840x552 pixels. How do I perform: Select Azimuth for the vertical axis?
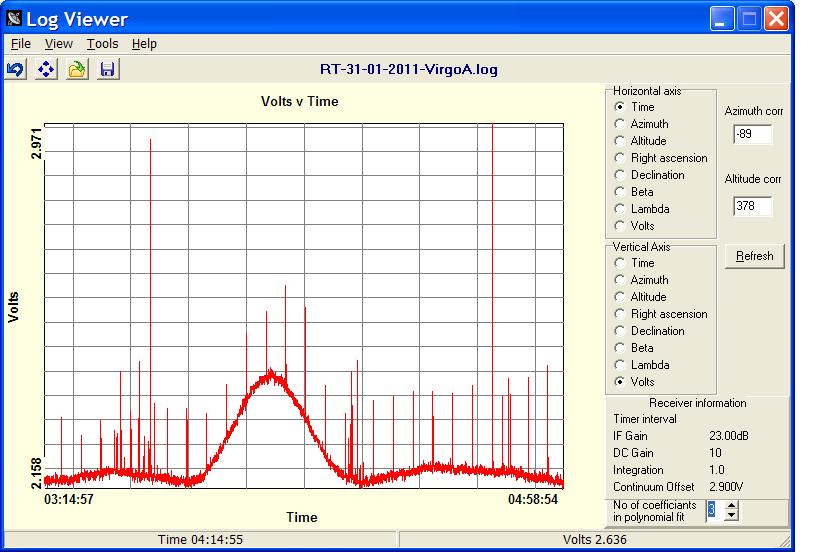point(620,280)
